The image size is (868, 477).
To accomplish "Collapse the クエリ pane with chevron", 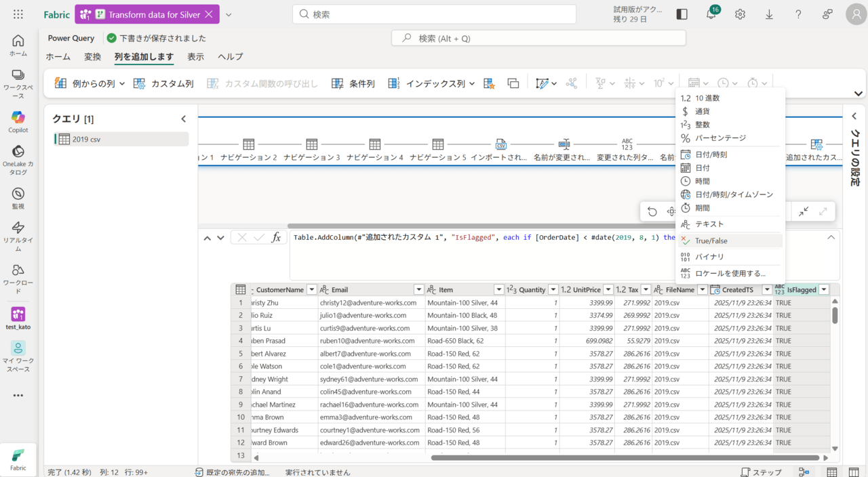I will (183, 119).
